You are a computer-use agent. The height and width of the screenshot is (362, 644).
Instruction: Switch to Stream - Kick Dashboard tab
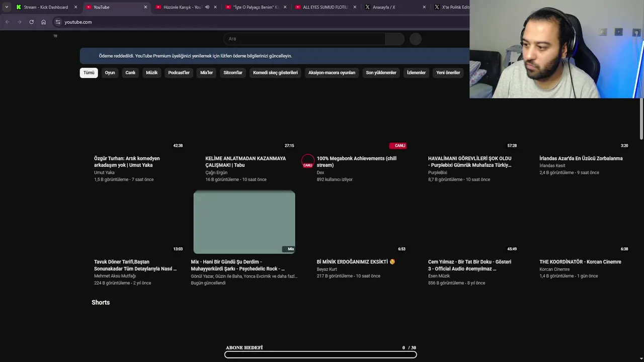click(x=46, y=7)
